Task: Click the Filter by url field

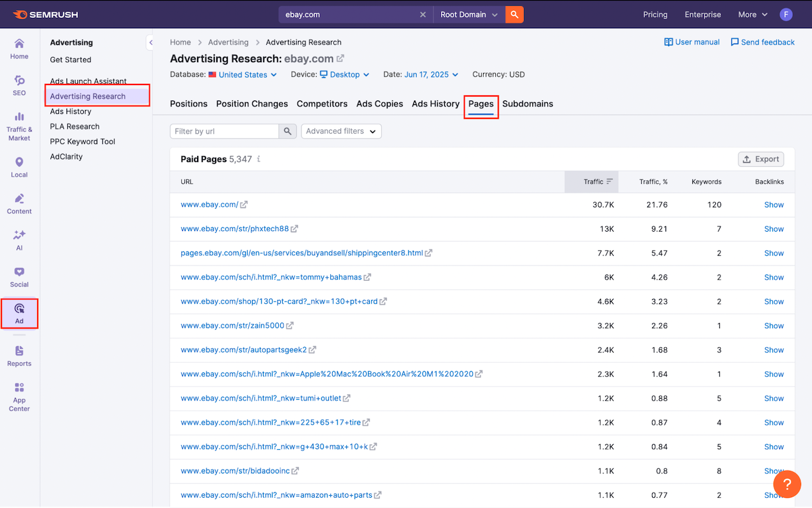Action: (x=225, y=131)
